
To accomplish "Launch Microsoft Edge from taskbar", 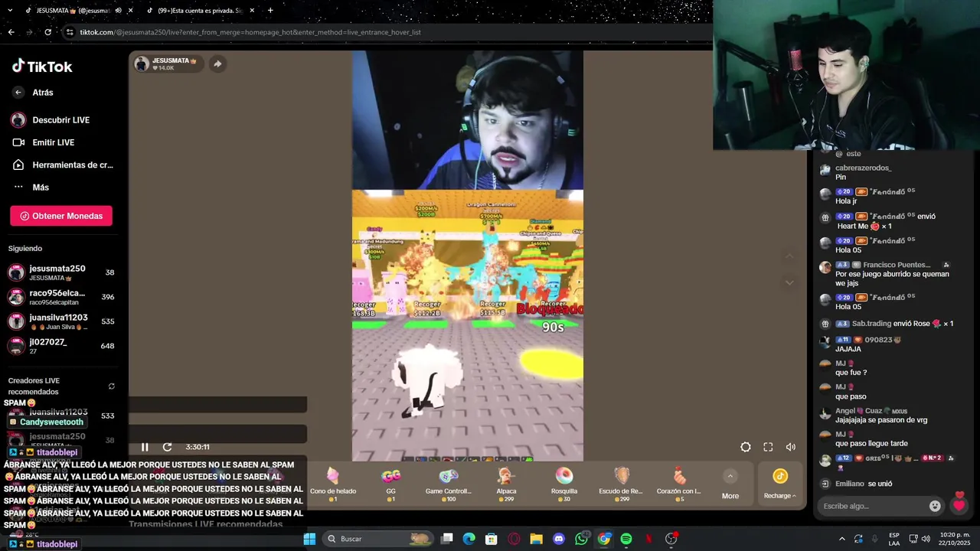I will point(469,539).
